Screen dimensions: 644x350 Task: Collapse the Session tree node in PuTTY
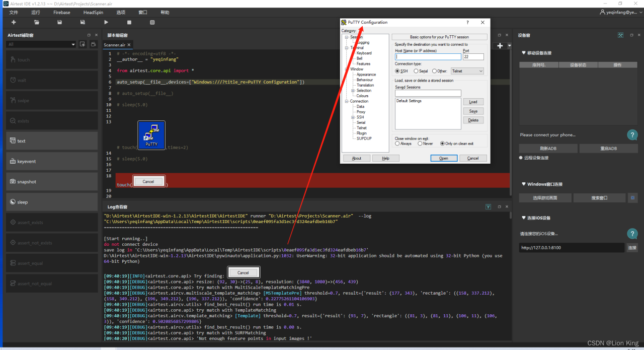click(x=346, y=37)
